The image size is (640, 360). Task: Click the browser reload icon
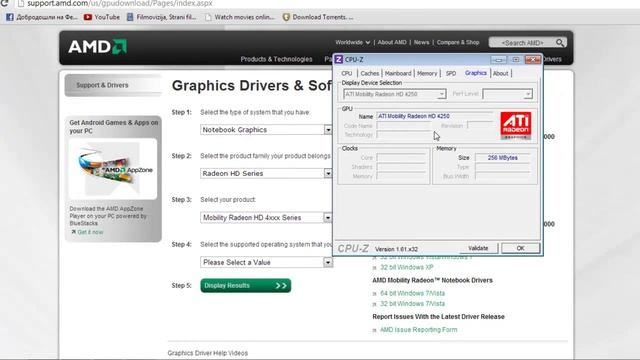(x=4, y=3)
